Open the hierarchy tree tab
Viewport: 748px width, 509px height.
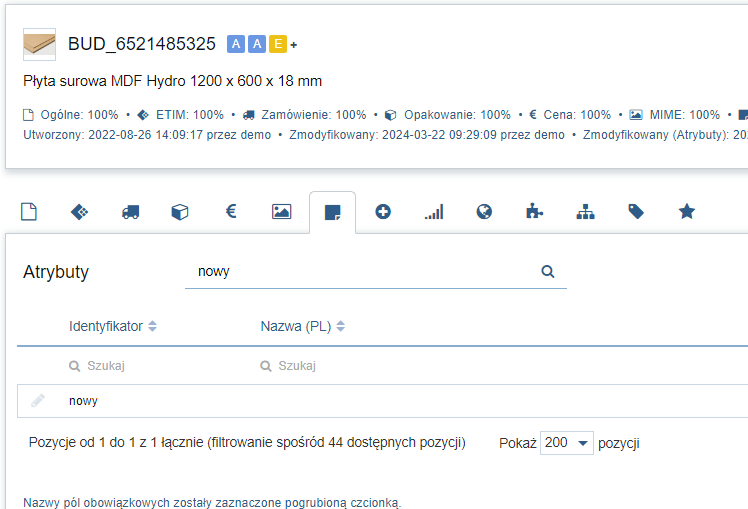(x=585, y=212)
